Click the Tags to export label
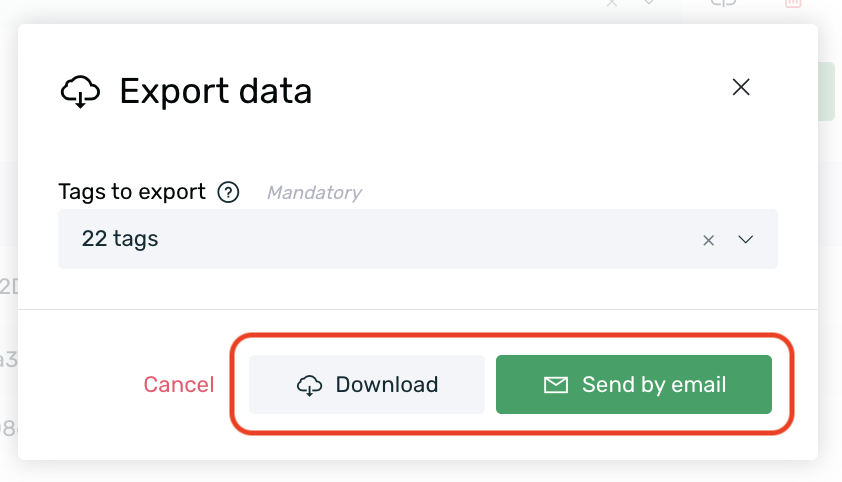 click(132, 192)
